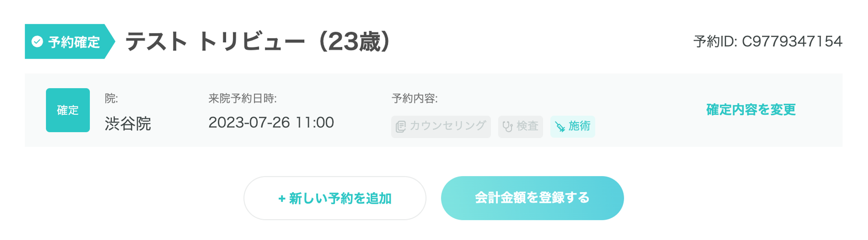Click the checkmark icon in 予約確定 badge

[37, 42]
